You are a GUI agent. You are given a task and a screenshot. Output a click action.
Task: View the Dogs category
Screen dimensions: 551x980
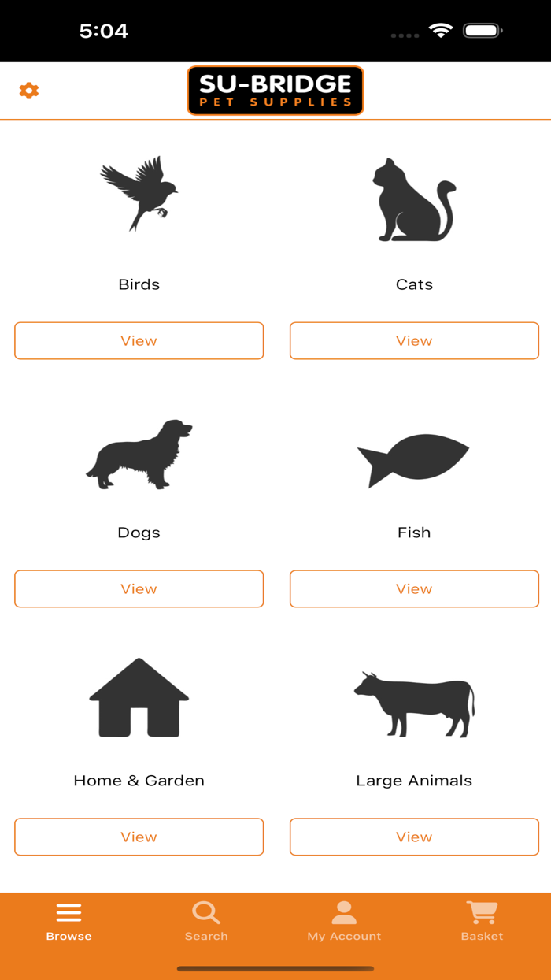pyautogui.click(x=139, y=588)
